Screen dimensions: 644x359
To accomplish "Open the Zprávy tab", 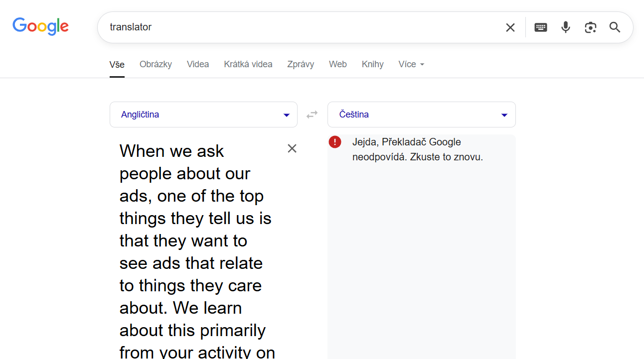I will (x=301, y=64).
